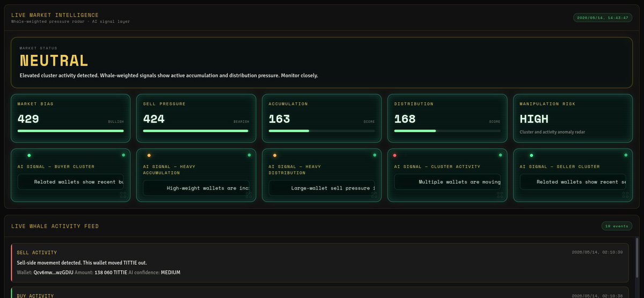Select the Distribution value 168

point(405,119)
